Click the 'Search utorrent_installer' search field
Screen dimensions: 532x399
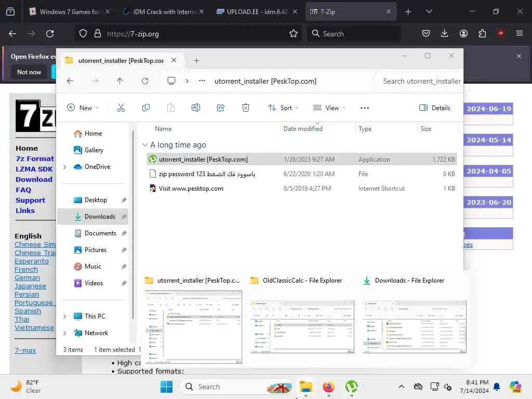click(420, 81)
